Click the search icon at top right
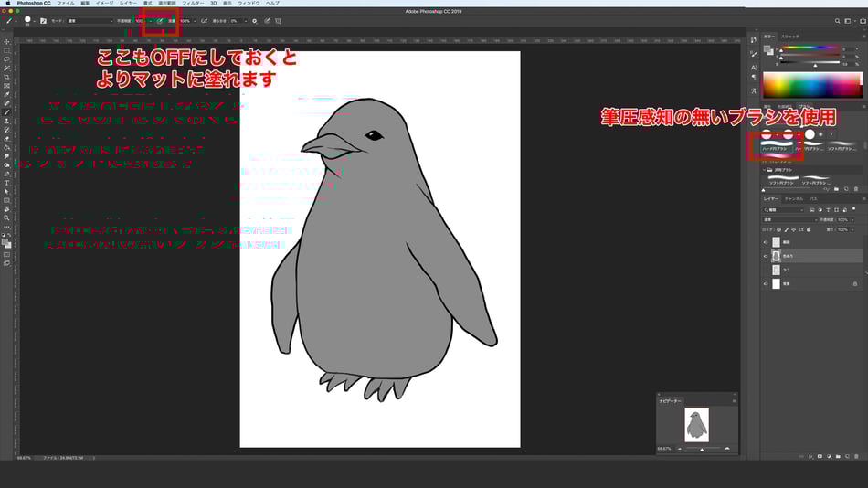The width and height of the screenshot is (868, 488). coord(836,20)
